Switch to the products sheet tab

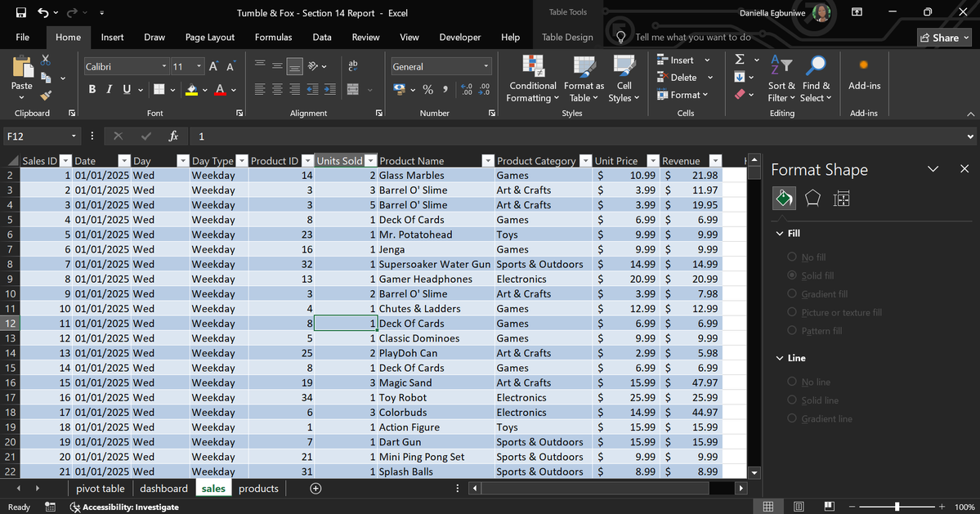[258, 489]
